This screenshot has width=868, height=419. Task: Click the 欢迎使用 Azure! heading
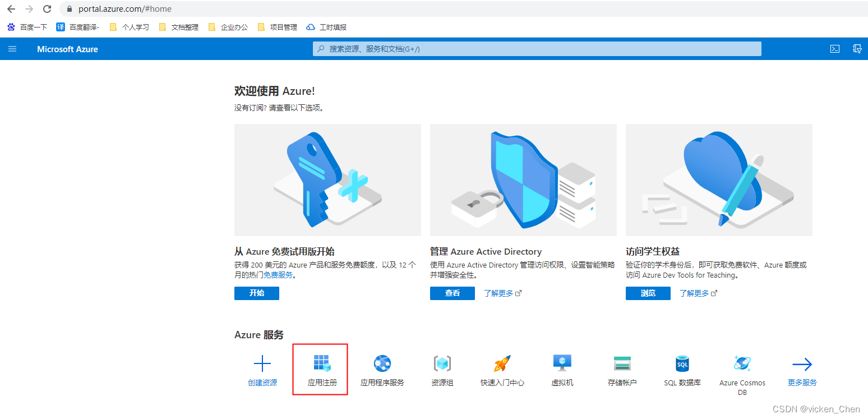(275, 91)
